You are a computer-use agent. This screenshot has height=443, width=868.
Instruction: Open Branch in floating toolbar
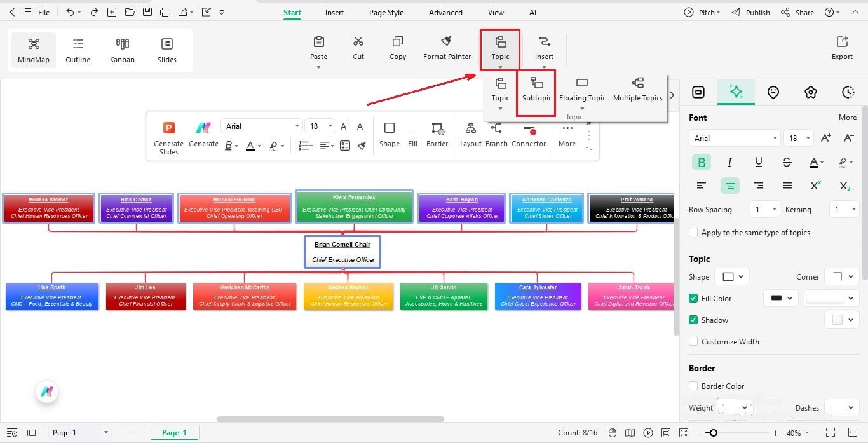[496, 135]
